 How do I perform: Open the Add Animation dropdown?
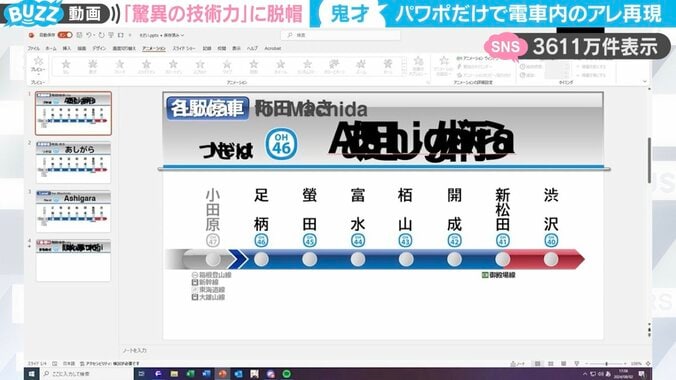[x=443, y=66]
